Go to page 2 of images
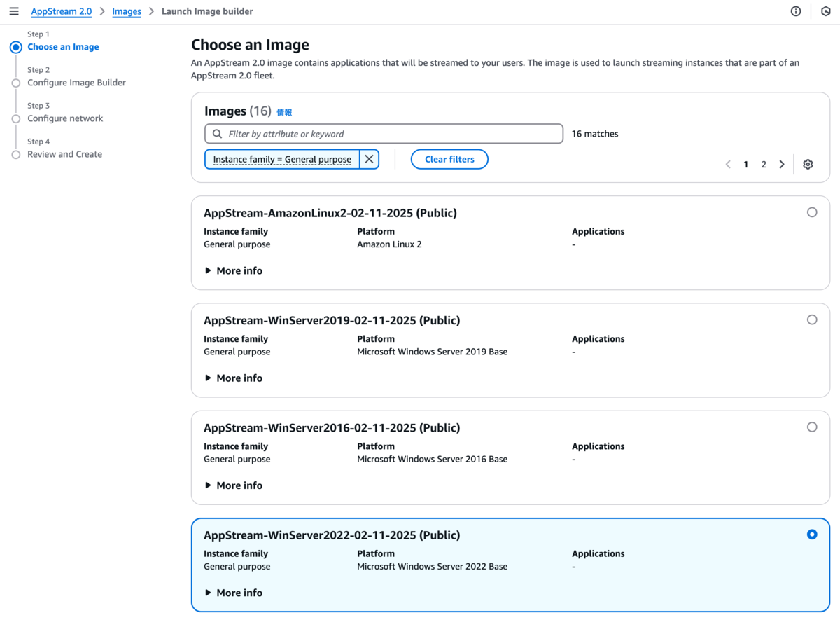This screenshot has height=620, width=840. [x=764, y=164]
